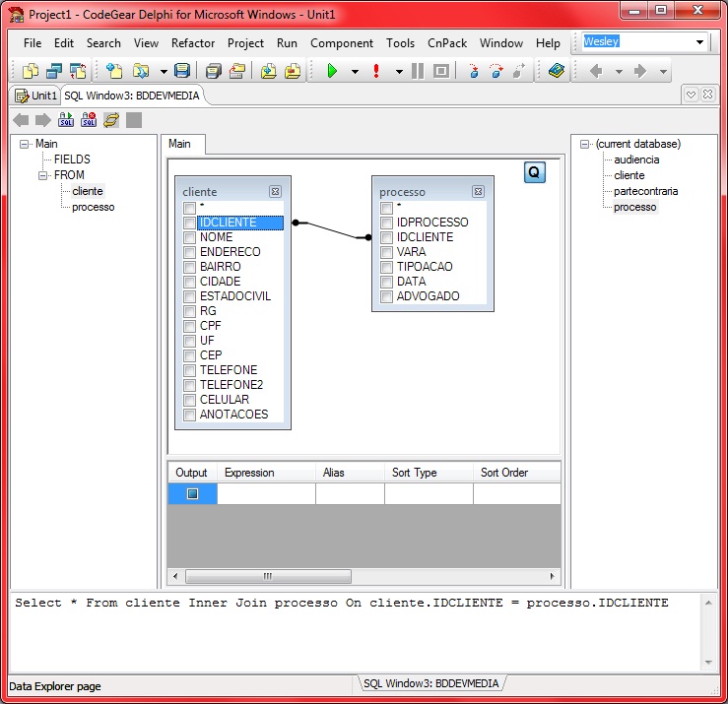Viewport: 728px width, 704px height.
Task: Tick the VARA checkbox in processo table
Action: coord(387,252)
